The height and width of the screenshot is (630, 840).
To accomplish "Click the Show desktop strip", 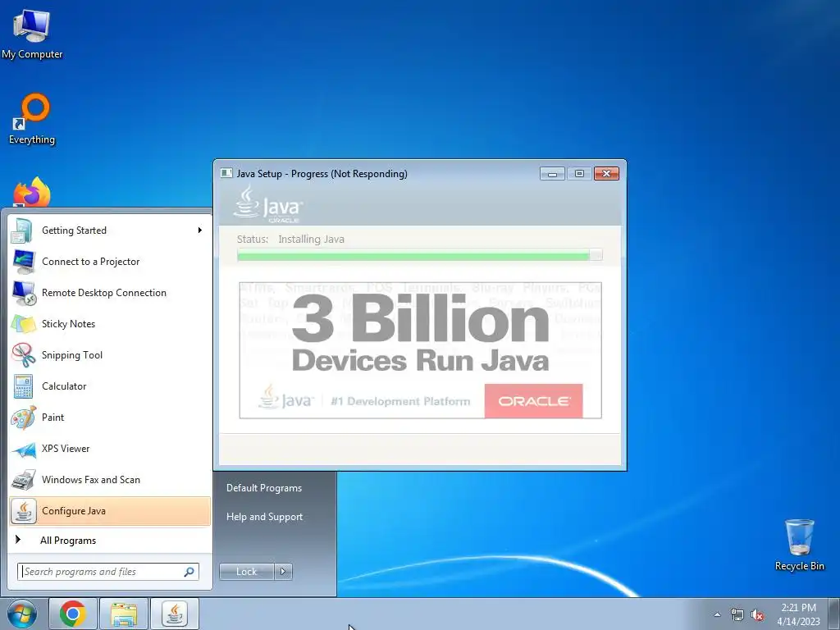I will [x=834, y=614].
